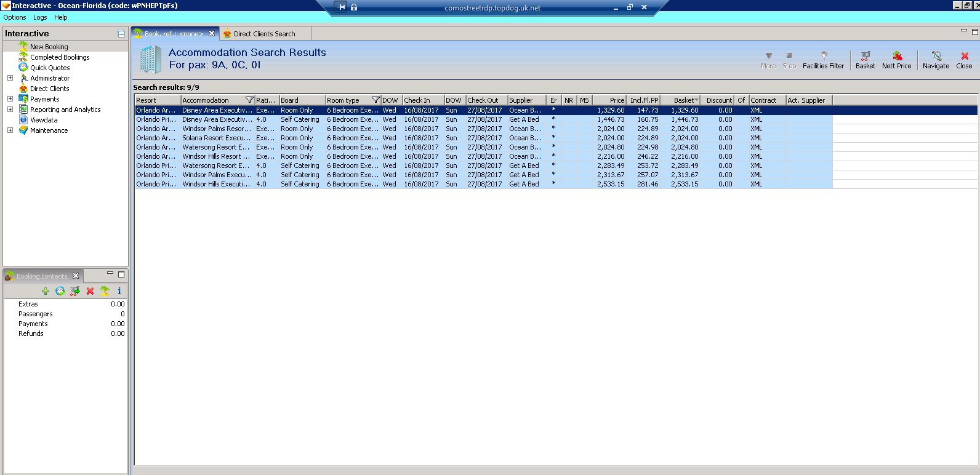Open New Booking in the navigation tree
The image size is (980, 475).
click(x=49, y=47)
